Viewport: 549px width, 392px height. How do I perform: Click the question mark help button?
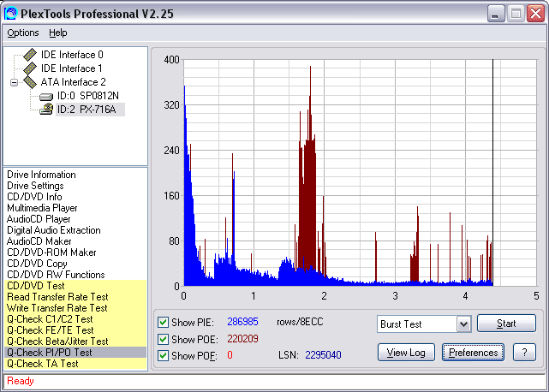point(524,353)
